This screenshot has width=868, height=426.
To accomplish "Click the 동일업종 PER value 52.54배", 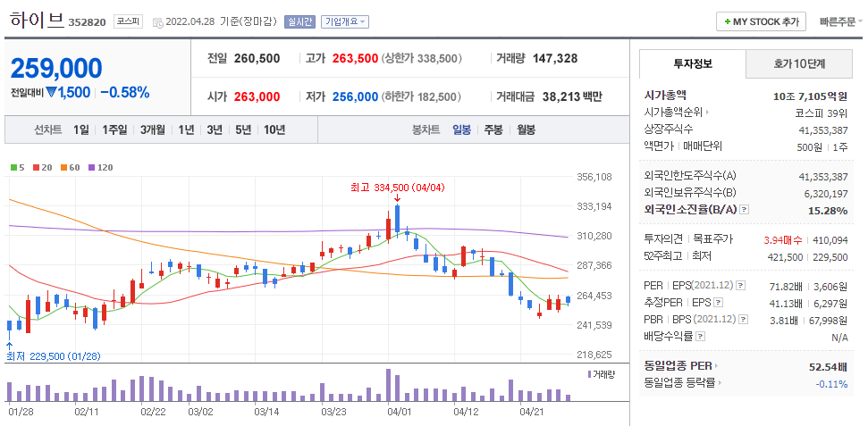I will tap(828, 367).
